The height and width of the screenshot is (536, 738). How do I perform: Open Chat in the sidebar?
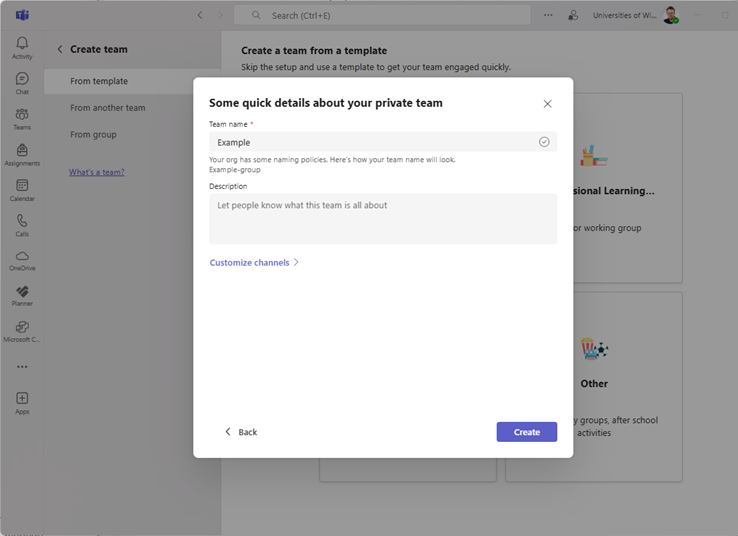pyautogui.click(x=22, y=83)
